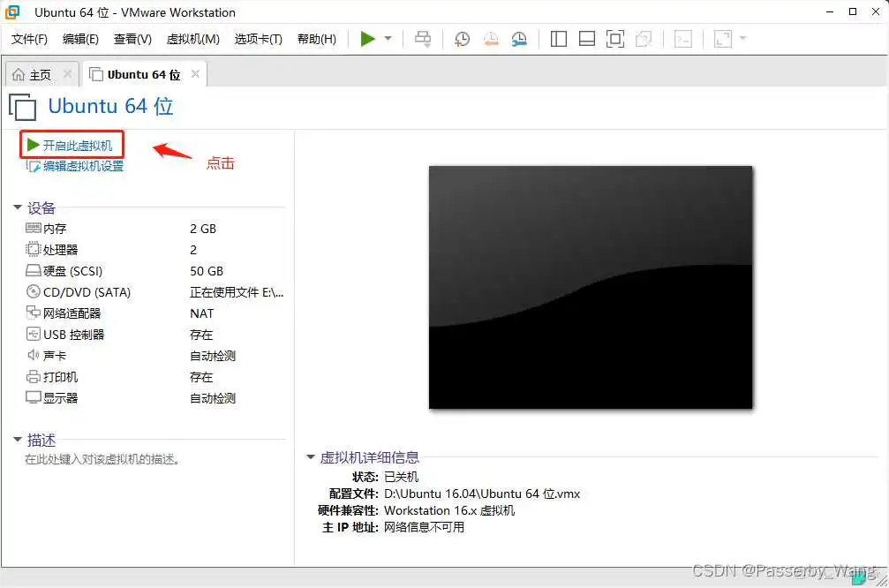Click the VMware app icon in title bar
889x588 pixels.
click(x=12, y=11)
